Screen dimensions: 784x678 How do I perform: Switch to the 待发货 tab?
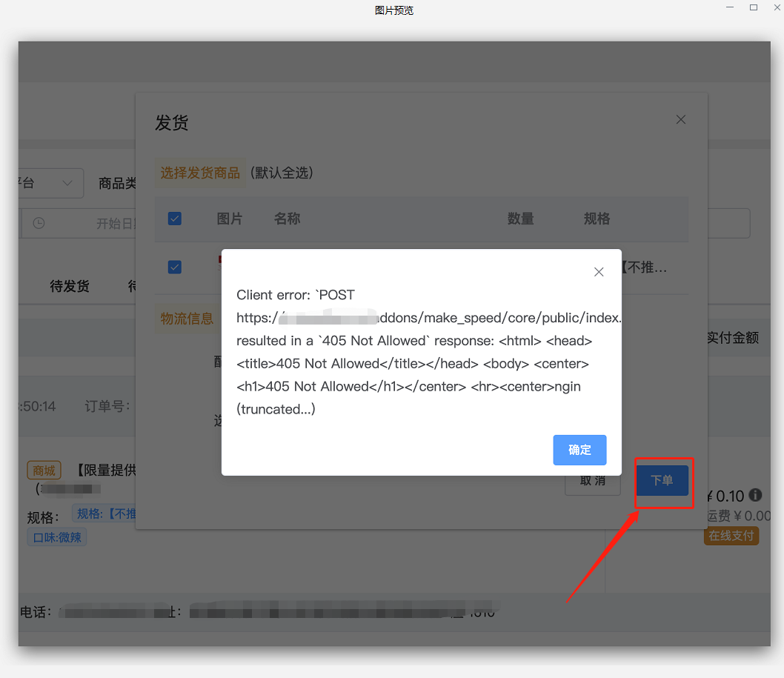coord(70,286)
